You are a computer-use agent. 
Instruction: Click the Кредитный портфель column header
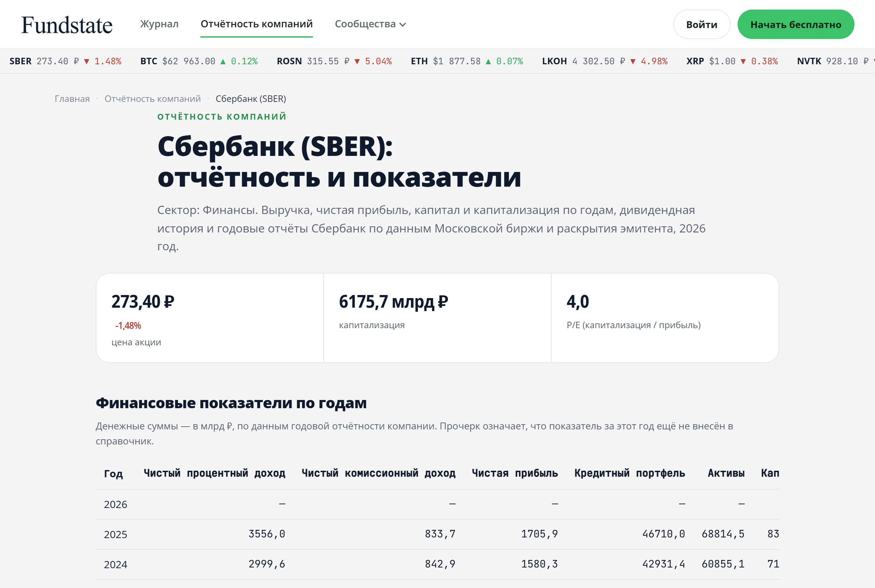tap(630, 473)
